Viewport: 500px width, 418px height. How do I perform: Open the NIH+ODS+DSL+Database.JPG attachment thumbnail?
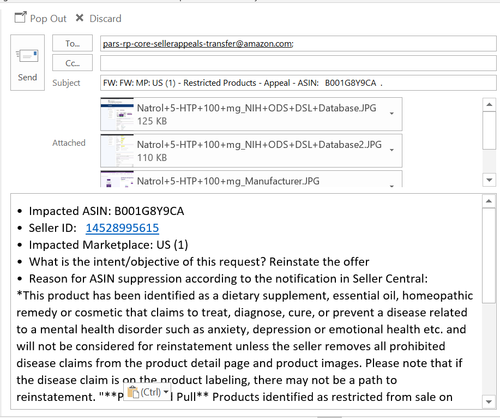coord(117,114)
